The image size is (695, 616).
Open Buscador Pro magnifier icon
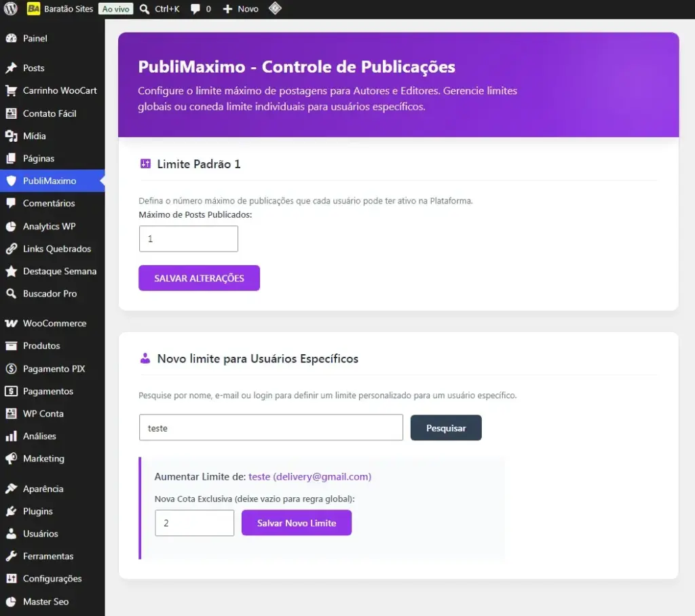pyautogui.click(x=11, y=293)
